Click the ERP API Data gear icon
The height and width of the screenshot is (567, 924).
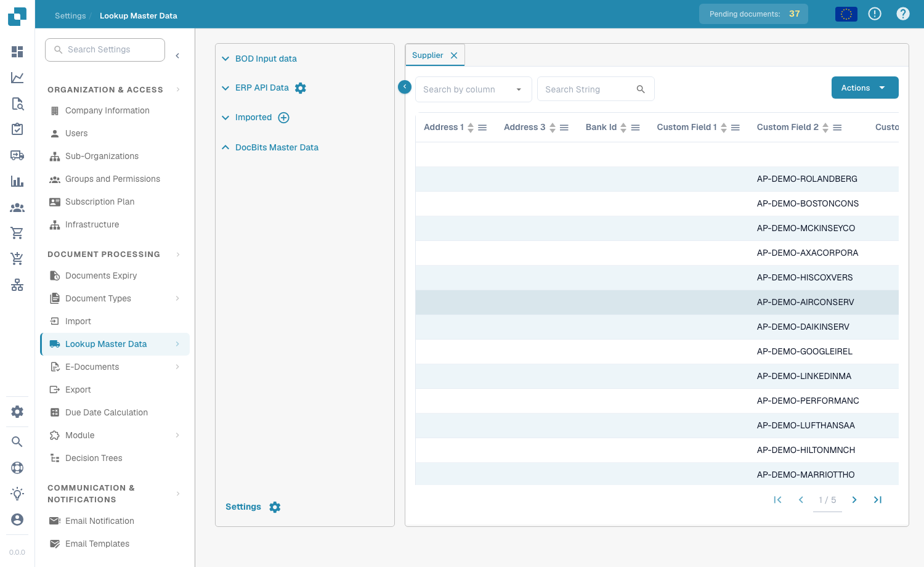pyautogui.click(x=301, y=88)
